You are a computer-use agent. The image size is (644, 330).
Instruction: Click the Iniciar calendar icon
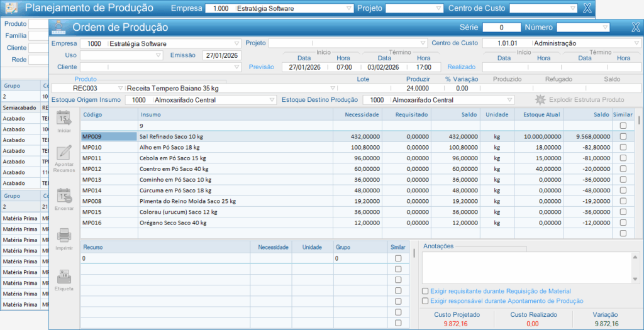[64, 118]
